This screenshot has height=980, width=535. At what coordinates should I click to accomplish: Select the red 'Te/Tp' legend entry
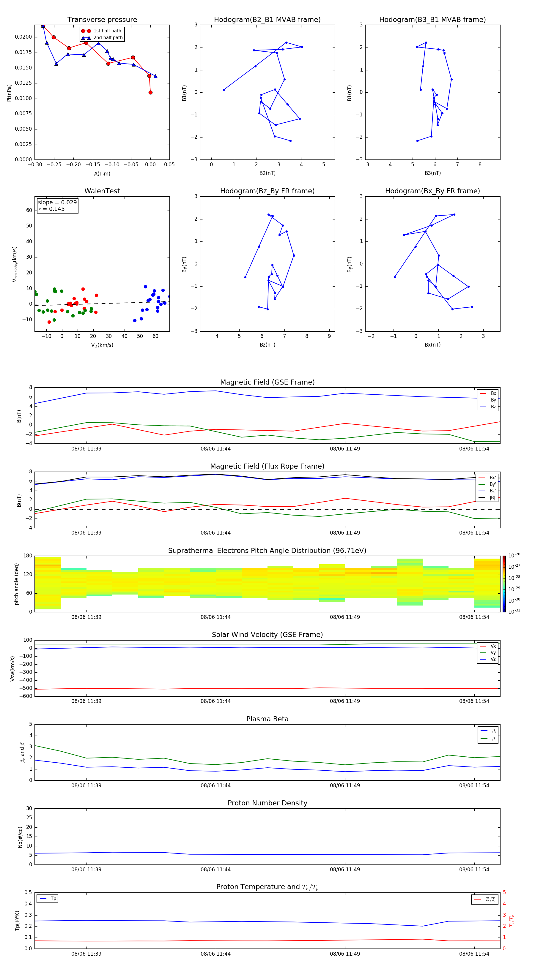click(485, 899)
